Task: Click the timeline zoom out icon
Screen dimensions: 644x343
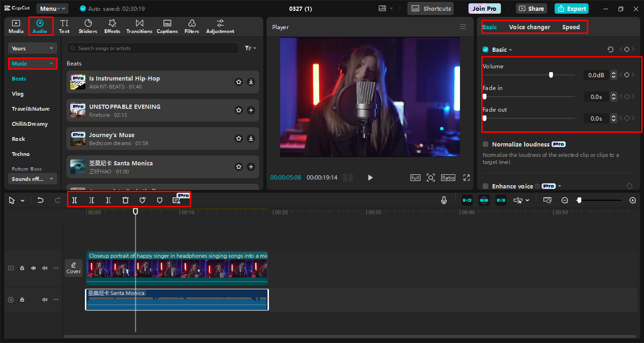Action: pos(565,200)
